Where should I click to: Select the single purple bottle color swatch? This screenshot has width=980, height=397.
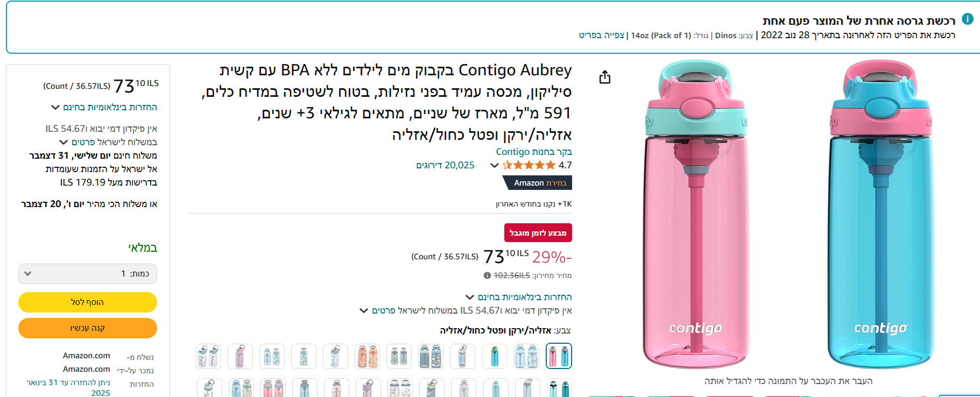(x=240, y=356)
